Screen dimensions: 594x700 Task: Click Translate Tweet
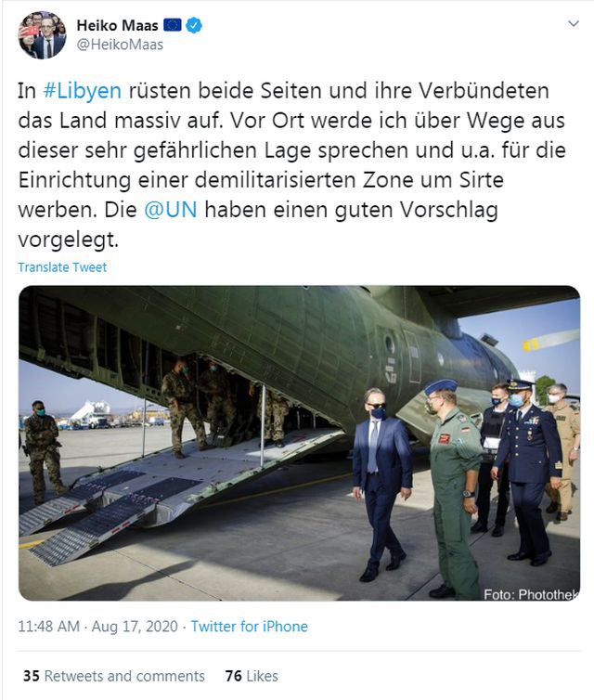pos(62,267)
